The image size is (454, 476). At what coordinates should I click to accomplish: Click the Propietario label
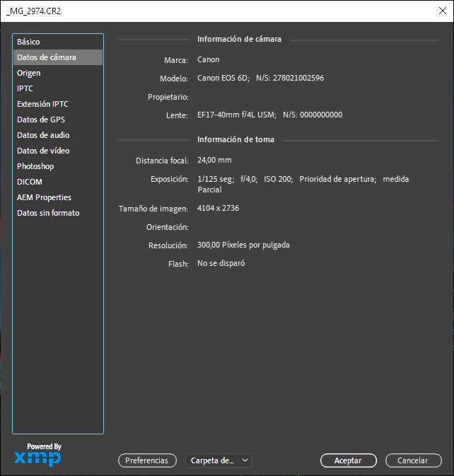168,97
